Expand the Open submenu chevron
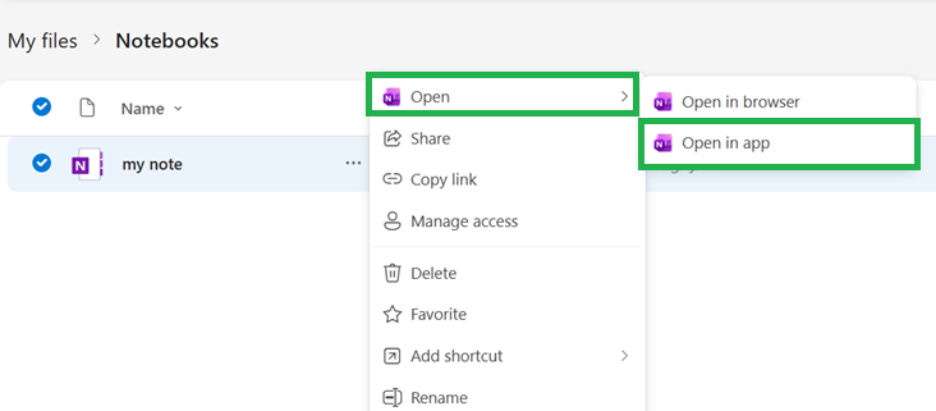Screen dimensions: 936x411 tap(624, 96)
